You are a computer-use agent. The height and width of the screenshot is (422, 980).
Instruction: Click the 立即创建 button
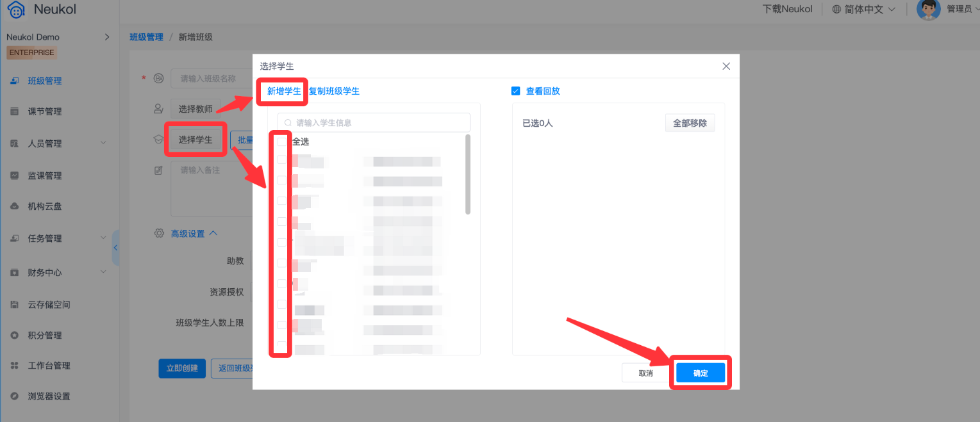182,368
